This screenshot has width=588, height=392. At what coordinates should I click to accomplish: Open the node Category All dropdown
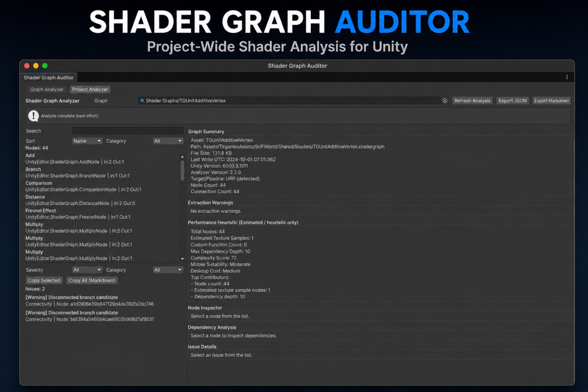pos(168,141)
